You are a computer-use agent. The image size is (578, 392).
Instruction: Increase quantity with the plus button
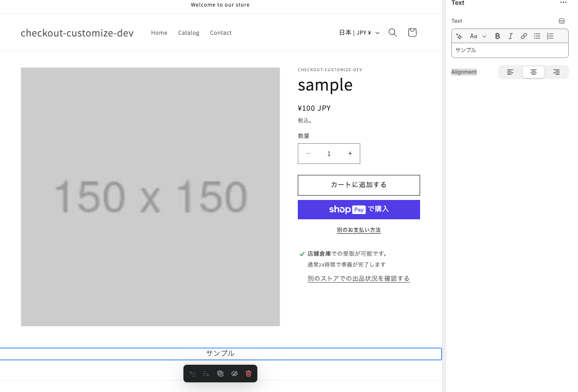pyautogui.click(x=350, y=153)
